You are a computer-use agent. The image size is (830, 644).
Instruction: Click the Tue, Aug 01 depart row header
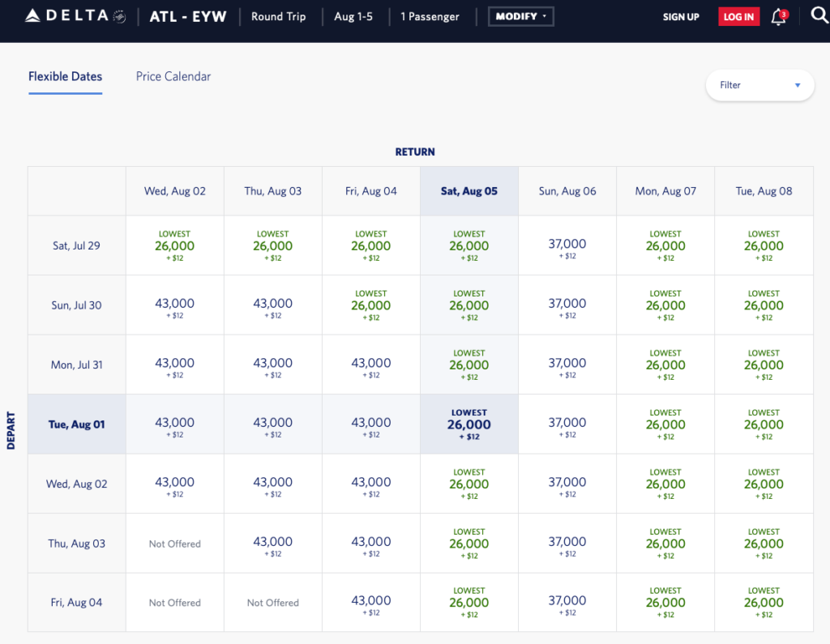point(76,424)
